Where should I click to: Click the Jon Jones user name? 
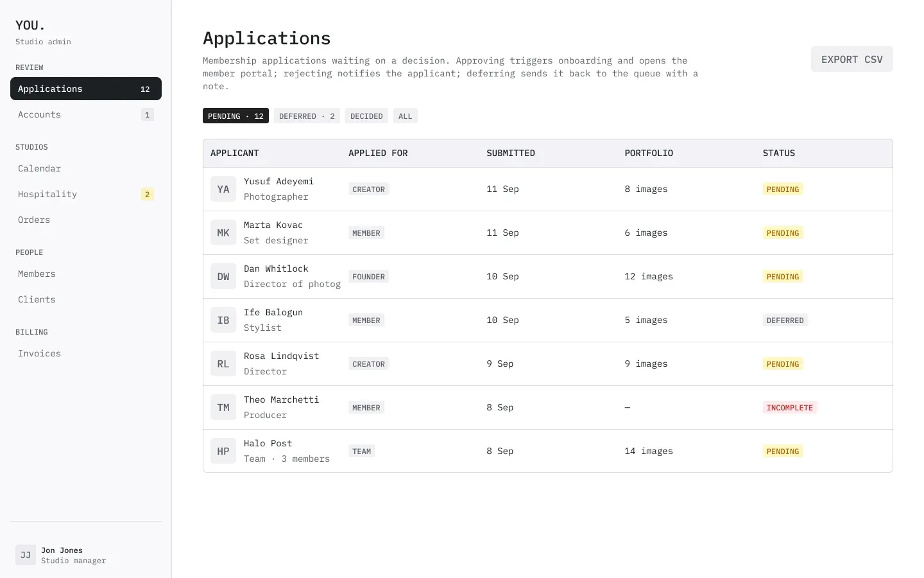click(x=62, y=550)
